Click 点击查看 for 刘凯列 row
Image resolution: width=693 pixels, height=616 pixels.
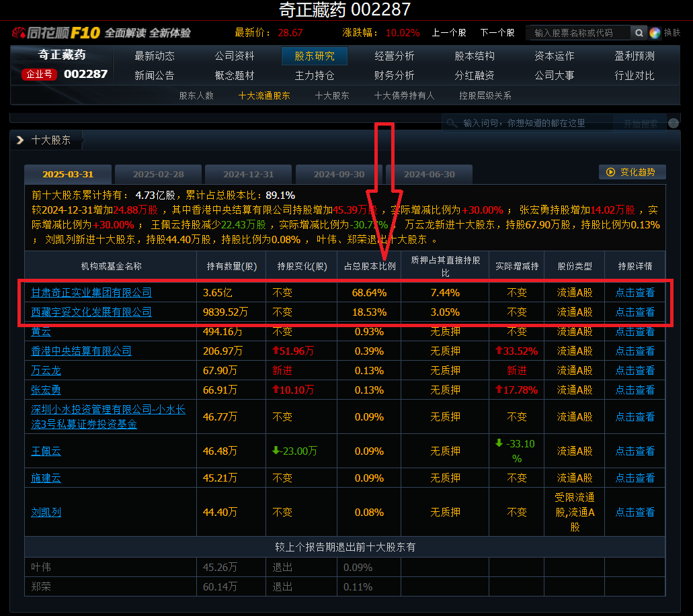(635, 513)
